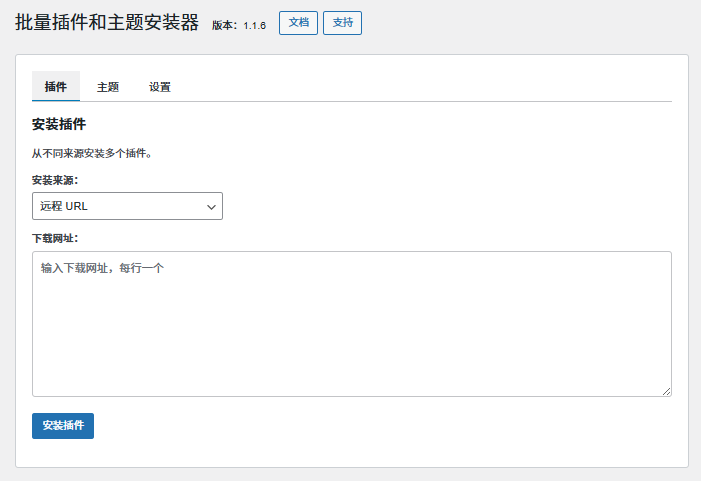
Task: Click the 批量插件和主题安装器 page title
Action: [x=107, y=23]
